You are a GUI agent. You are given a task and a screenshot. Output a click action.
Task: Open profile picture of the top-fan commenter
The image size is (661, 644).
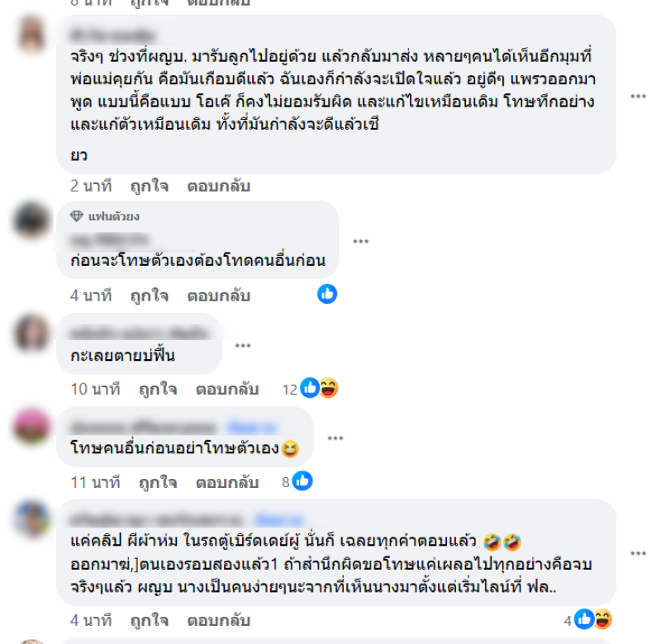[31, 220]
